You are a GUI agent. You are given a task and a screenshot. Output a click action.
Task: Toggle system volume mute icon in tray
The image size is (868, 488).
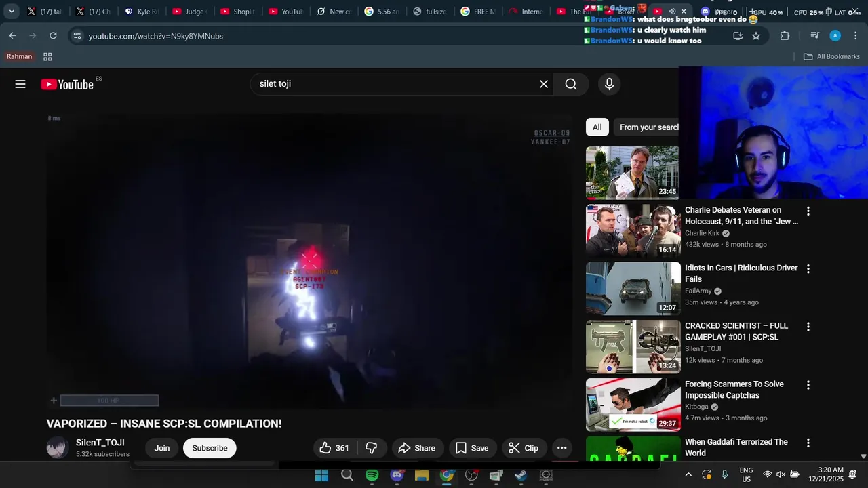781,474
